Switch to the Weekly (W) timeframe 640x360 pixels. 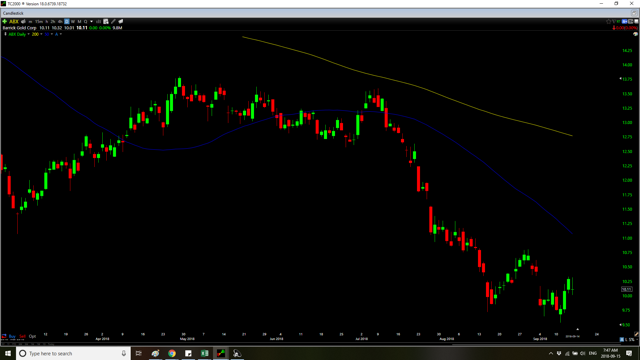pyautogui.click(x=73, y=21)
